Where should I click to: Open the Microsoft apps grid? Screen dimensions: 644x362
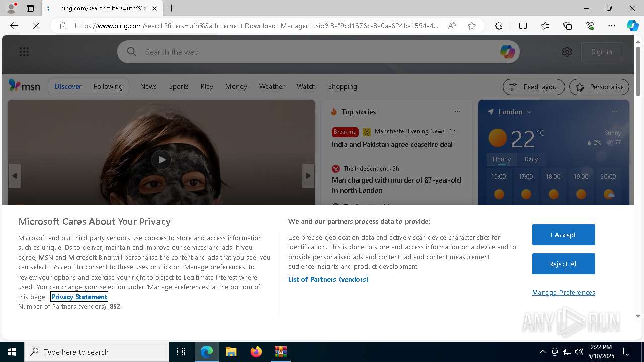pyautogui.click(x=24, y=52)
